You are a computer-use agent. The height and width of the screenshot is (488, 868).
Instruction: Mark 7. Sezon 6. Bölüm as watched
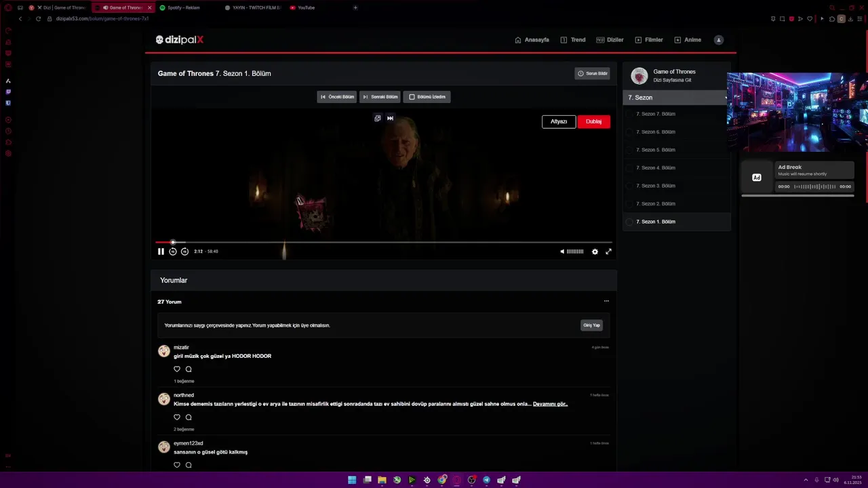[x=629, y=132]
